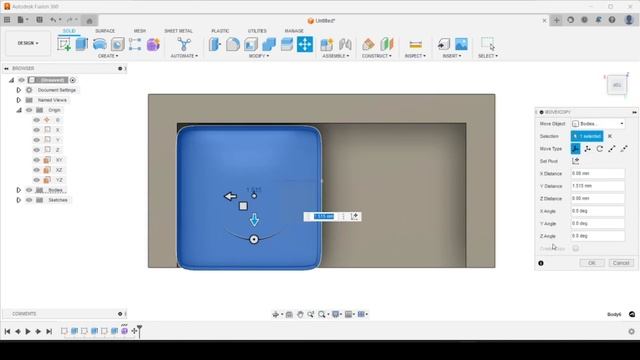Choose Free Move type
640x360 pixels.
tap(576, 149)
